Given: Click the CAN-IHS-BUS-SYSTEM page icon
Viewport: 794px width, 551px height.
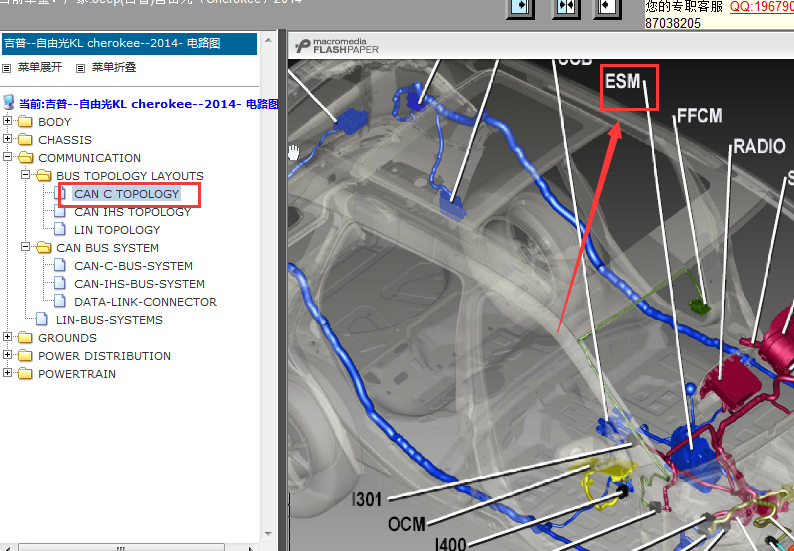Looking at the screenshot, I should click(x=60, y=283).
